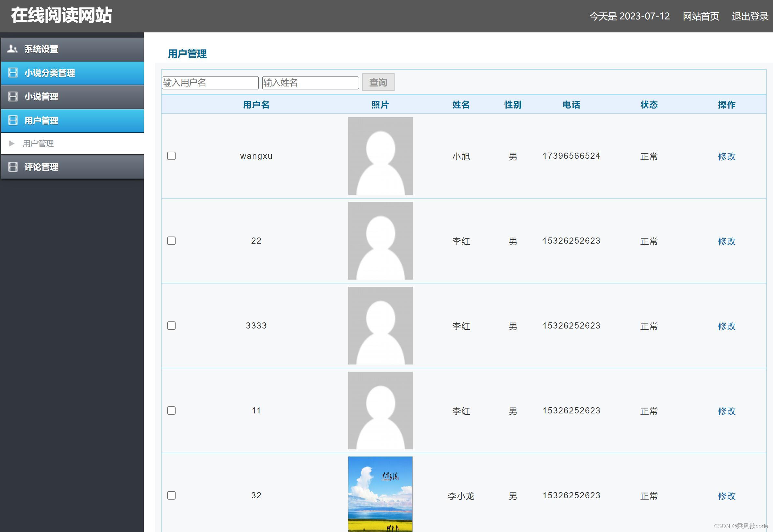Click the film icon next to 小说分类管理
The width and height of the screenshot is (773, 532).
pos(13,73)
